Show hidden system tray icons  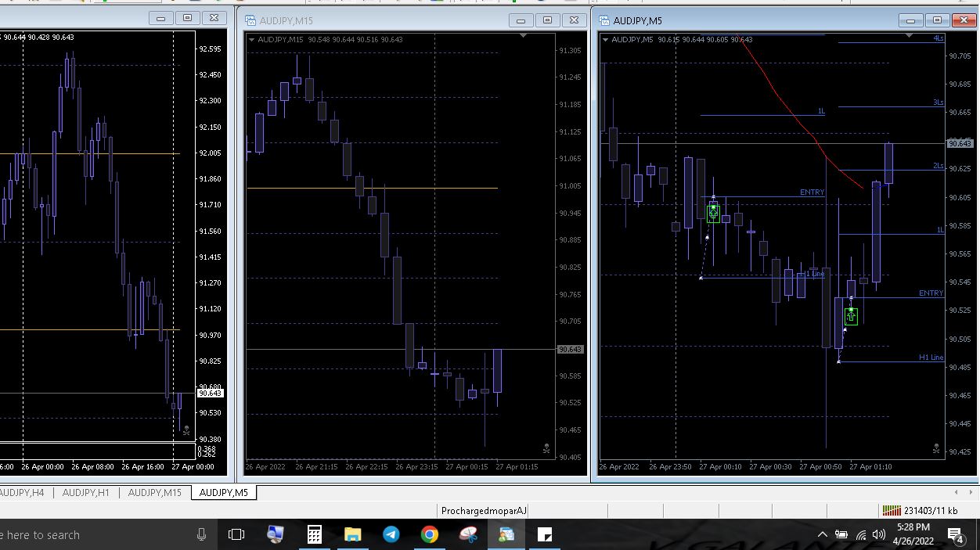tap(822, 534)
